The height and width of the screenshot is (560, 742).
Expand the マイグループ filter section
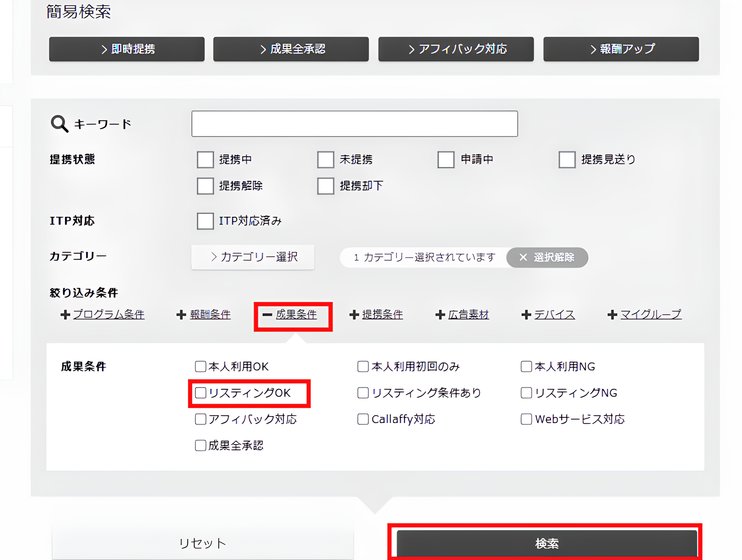click(x=651, y=314)
